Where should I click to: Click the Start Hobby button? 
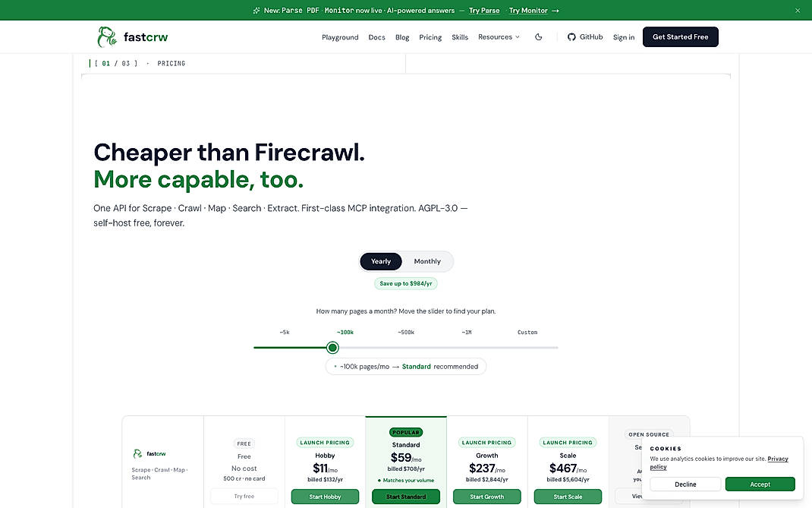click(325, 497)
